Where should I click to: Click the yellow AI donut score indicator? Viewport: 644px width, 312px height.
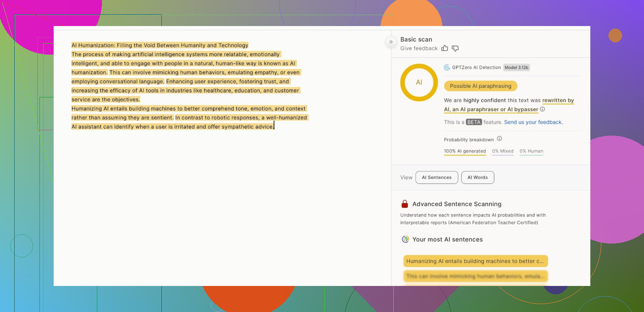pos(419,82)
